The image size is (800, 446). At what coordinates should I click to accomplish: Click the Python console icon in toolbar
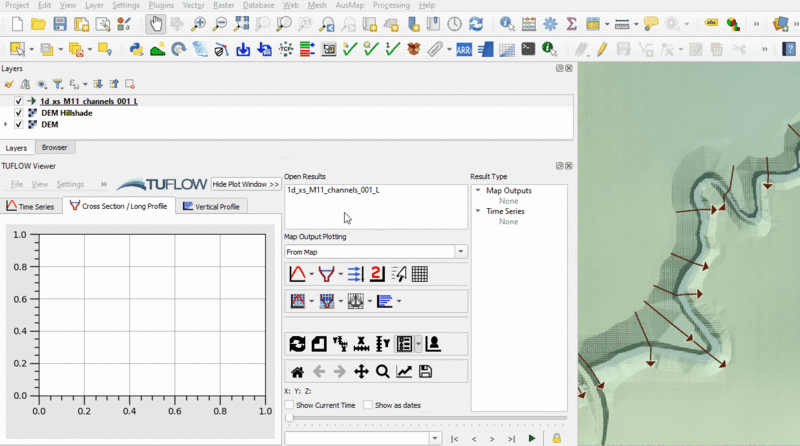pyautogui.click(x=136, y=48)
